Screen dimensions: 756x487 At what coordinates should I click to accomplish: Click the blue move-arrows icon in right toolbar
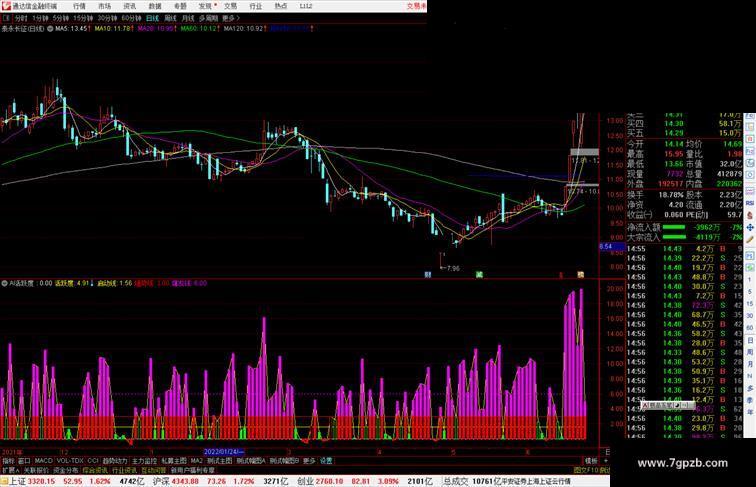coord(750,228)
